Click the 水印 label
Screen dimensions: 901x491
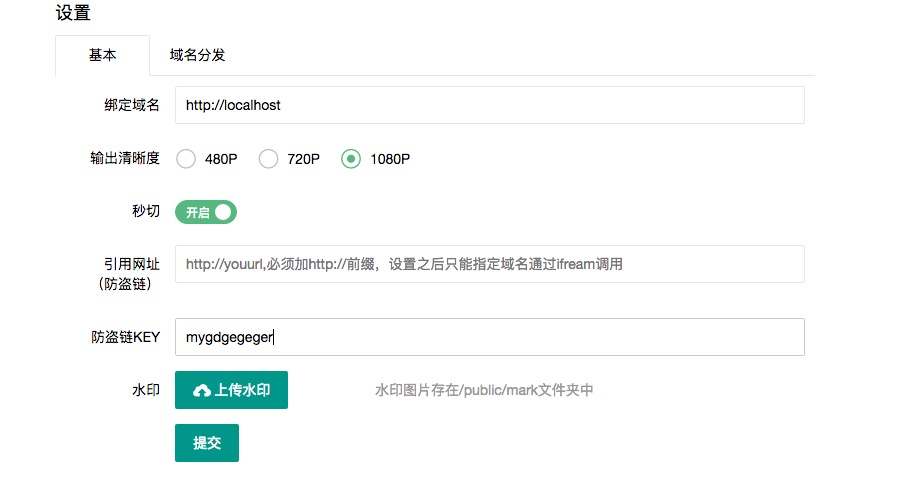(x=146, y=390)
